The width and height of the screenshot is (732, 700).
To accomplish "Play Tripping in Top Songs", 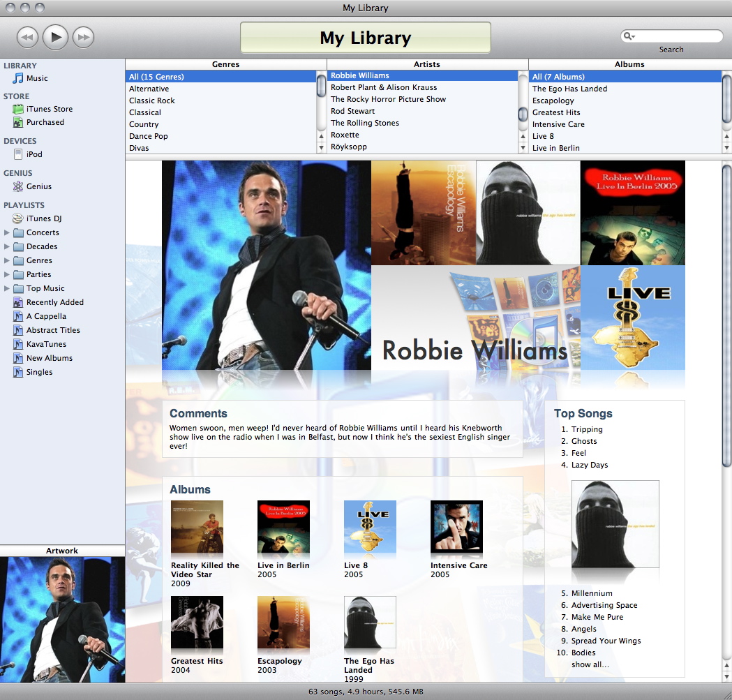I will [x=587, y=429].
